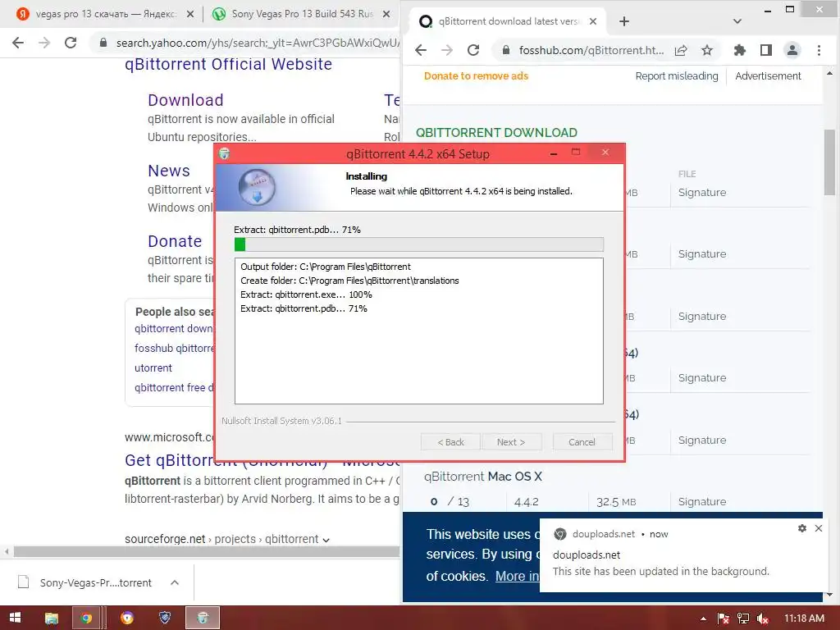
Task: Expand the downloaded torrent options chevron
Action: click(x=175, y=582)
